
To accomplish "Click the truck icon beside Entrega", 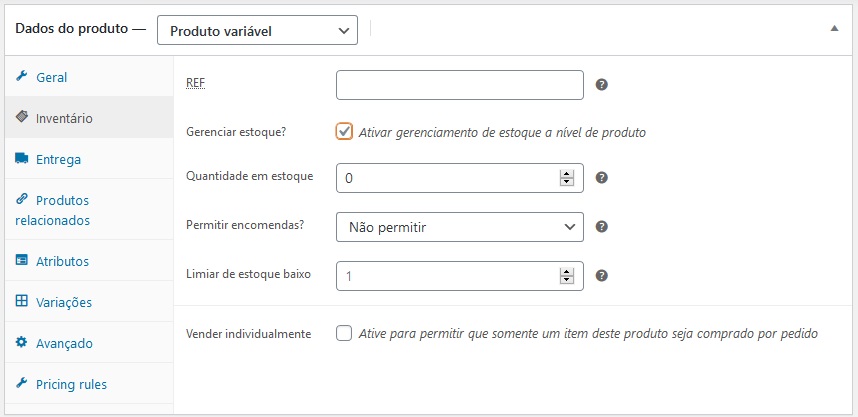I will 21,159.
